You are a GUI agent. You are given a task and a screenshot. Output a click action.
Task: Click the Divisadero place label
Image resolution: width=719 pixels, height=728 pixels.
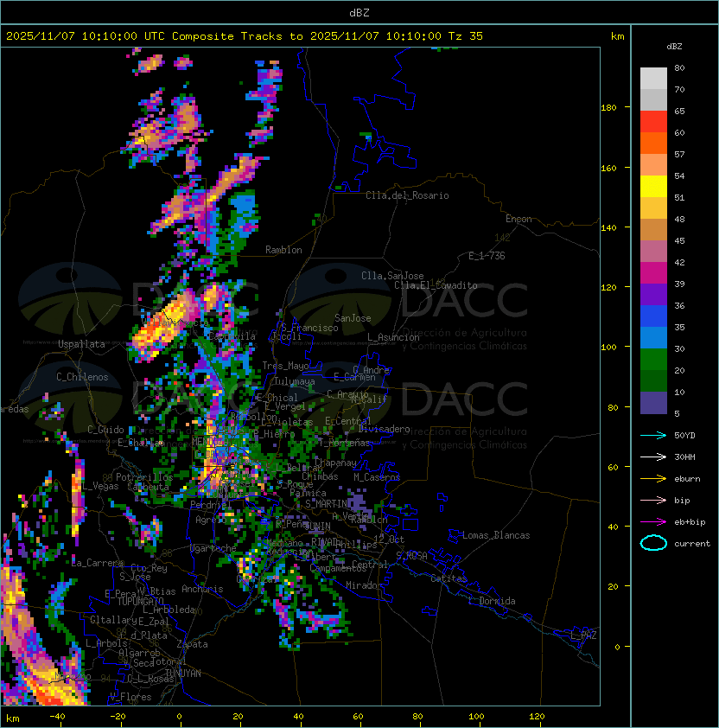coord(384,429)
